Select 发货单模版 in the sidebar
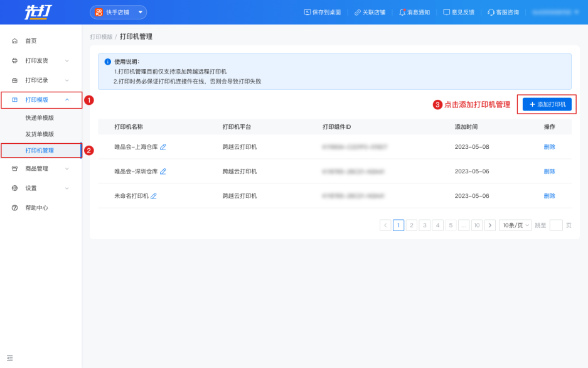Screen dimensions: 588x368 coord(40,134)
